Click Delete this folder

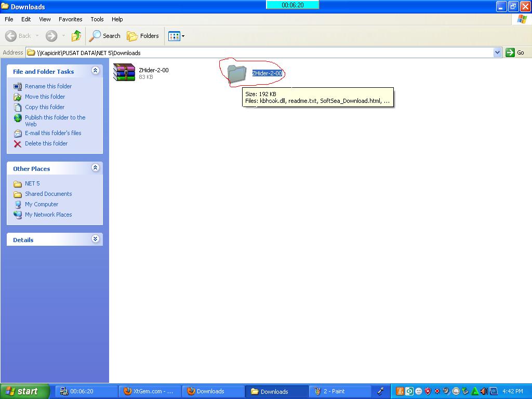pyautogui.click(x=46, y=143)
